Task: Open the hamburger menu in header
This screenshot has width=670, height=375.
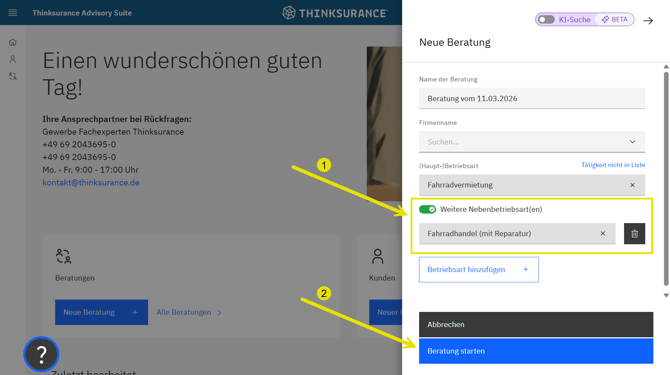Action: click(x=12, y=13)
